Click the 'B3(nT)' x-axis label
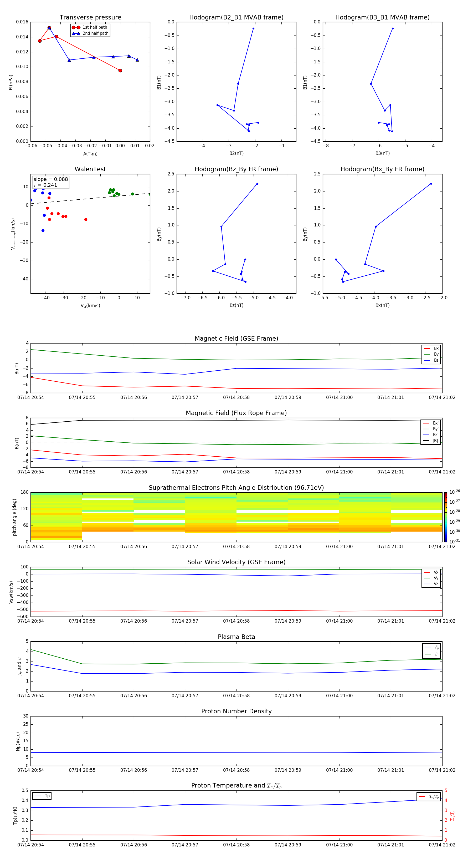 382,153
